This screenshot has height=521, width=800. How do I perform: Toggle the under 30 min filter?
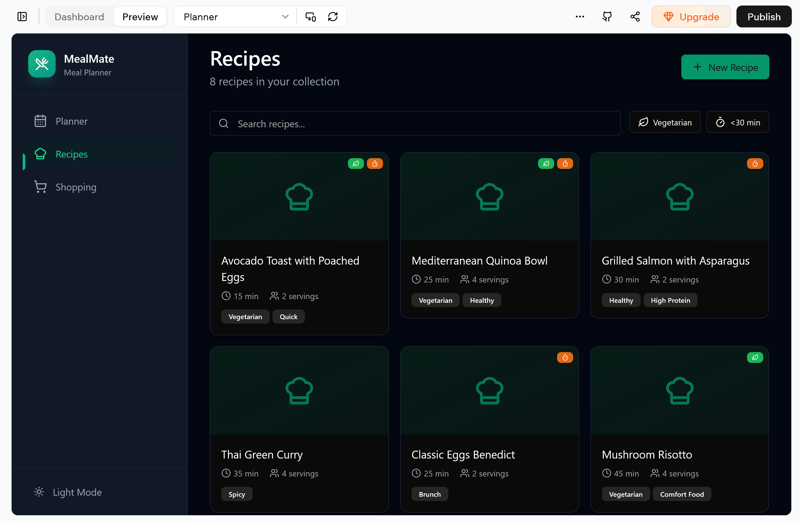click(737, 123)
